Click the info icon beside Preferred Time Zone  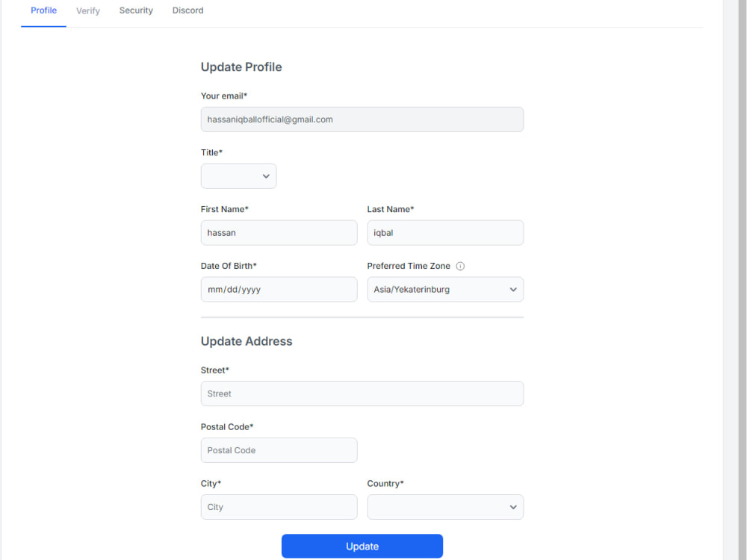[x=461, y=266]
